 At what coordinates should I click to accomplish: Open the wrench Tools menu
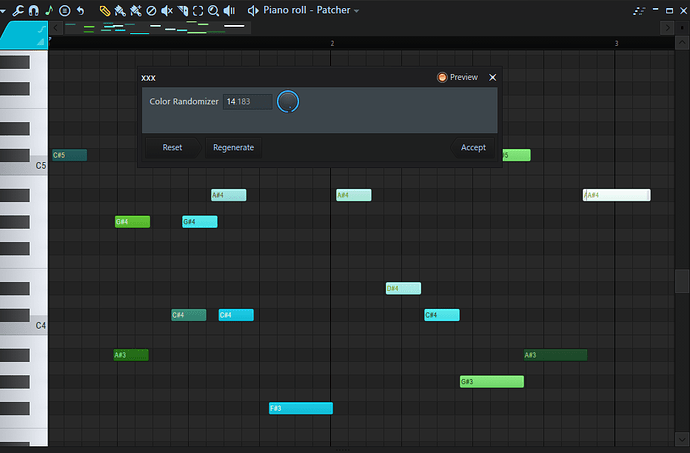(x=19, y=10)
